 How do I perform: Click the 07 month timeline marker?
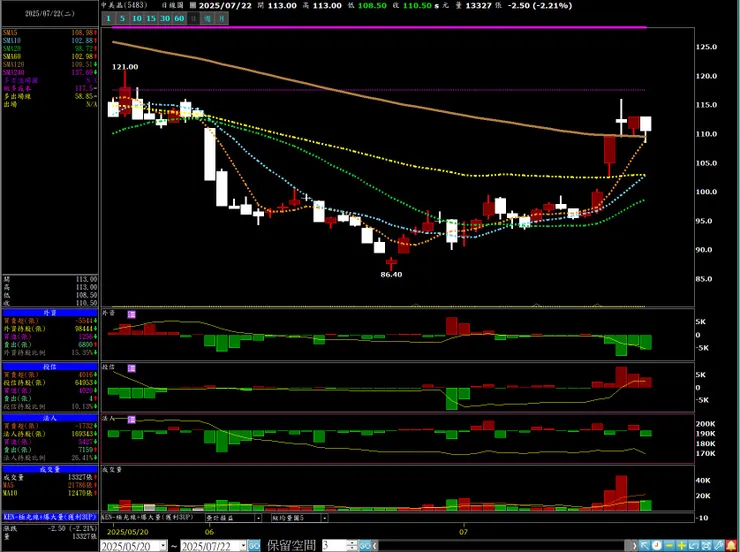click(463, 532)
